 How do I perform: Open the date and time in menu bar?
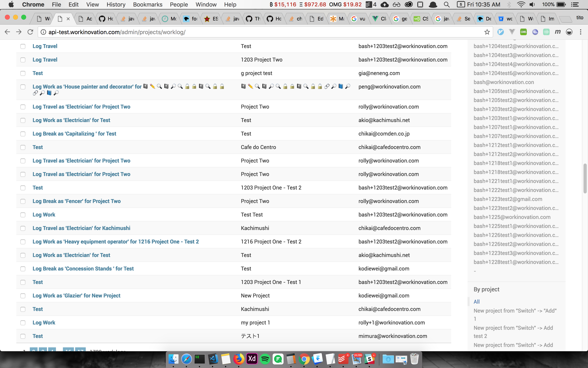483,4
